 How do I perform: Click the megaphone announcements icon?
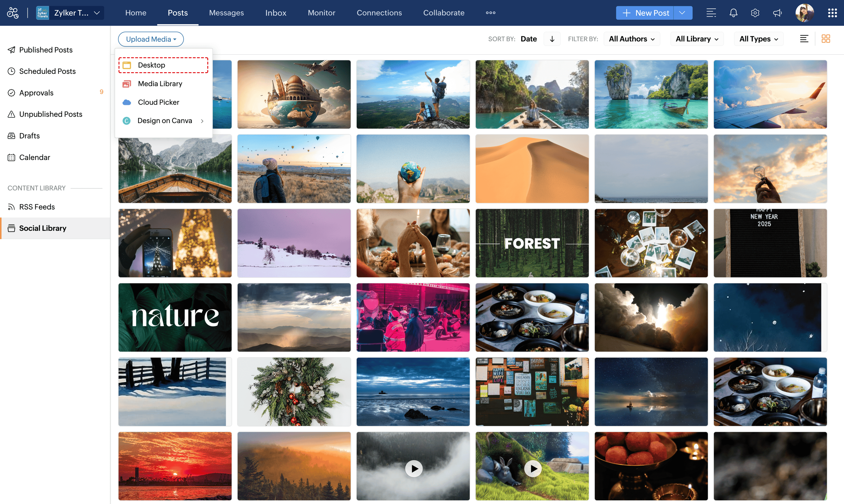click(x=777, y=13)
